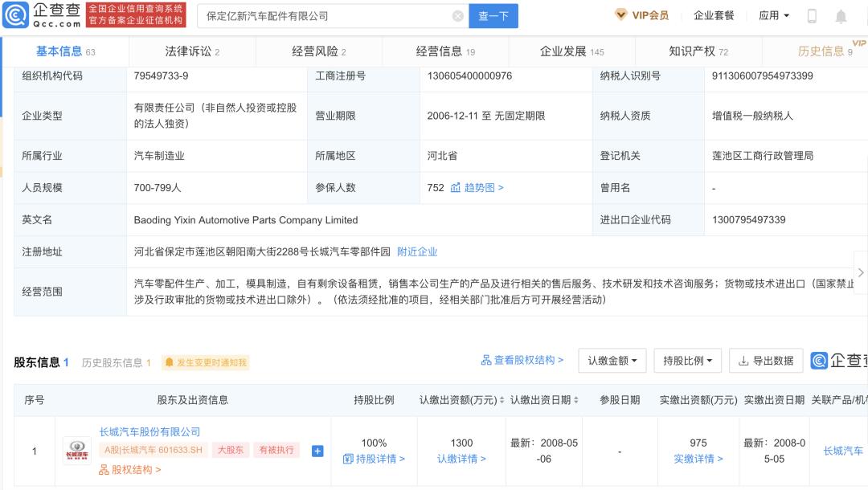
Task: Click the company name search field
Action: [321, 16]
